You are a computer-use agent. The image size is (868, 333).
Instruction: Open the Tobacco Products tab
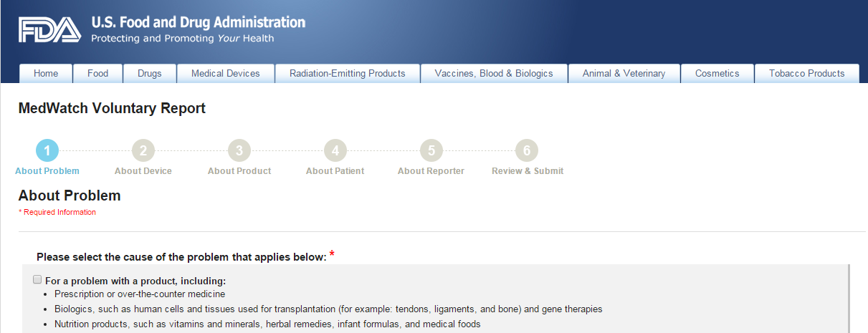(807, 73)
